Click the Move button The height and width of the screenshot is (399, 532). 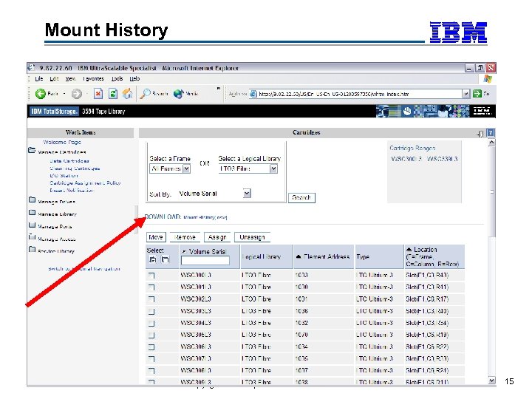click(x=156, y=237)
